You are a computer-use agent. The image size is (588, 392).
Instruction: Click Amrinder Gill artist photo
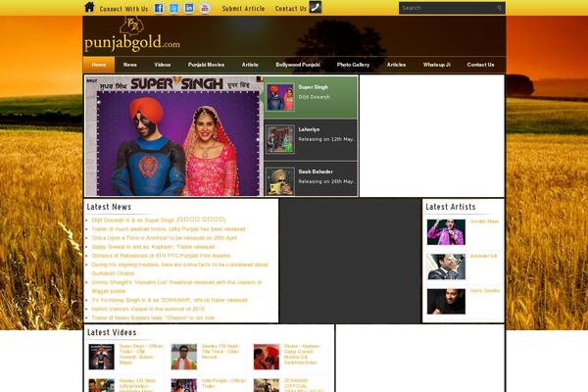click(x=446, y=267)
